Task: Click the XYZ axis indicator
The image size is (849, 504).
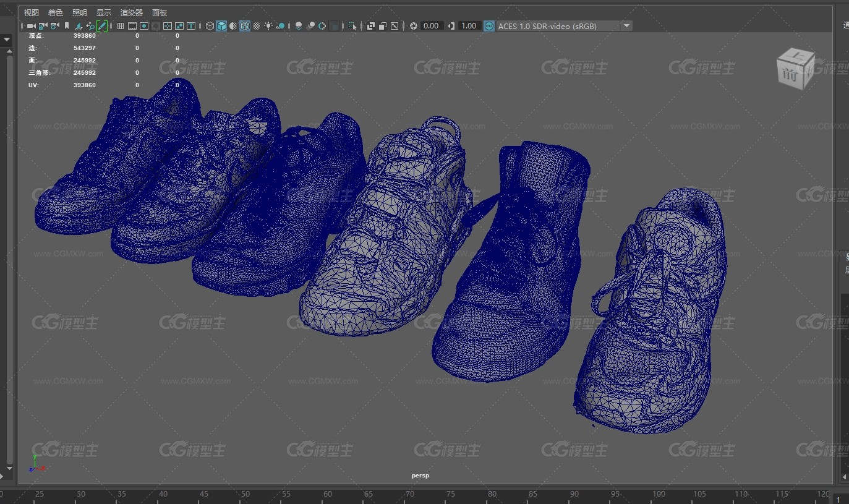Action: [36, 464]
